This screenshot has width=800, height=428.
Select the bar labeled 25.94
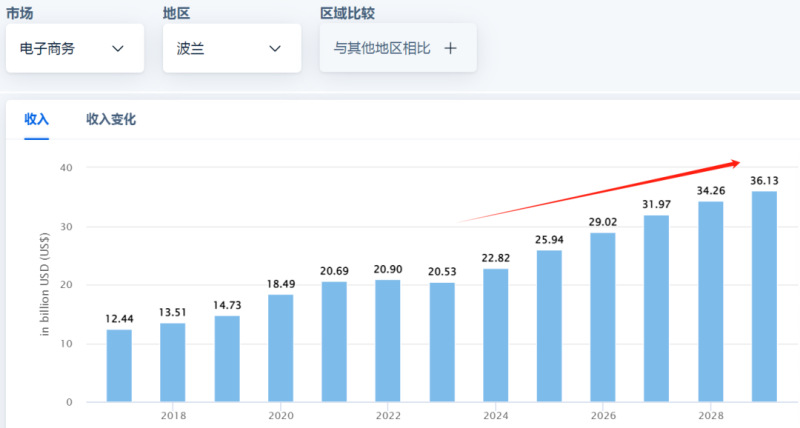coord(550,326)
